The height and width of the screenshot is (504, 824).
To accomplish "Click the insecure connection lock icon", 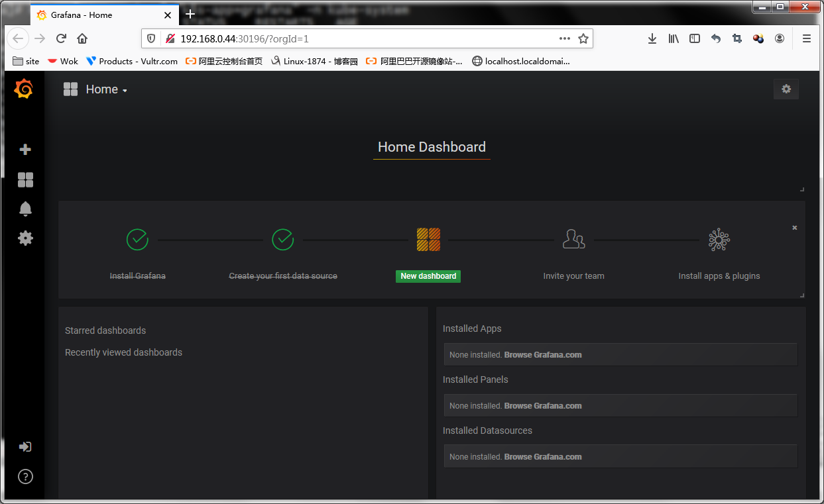I will pos(170,38).
